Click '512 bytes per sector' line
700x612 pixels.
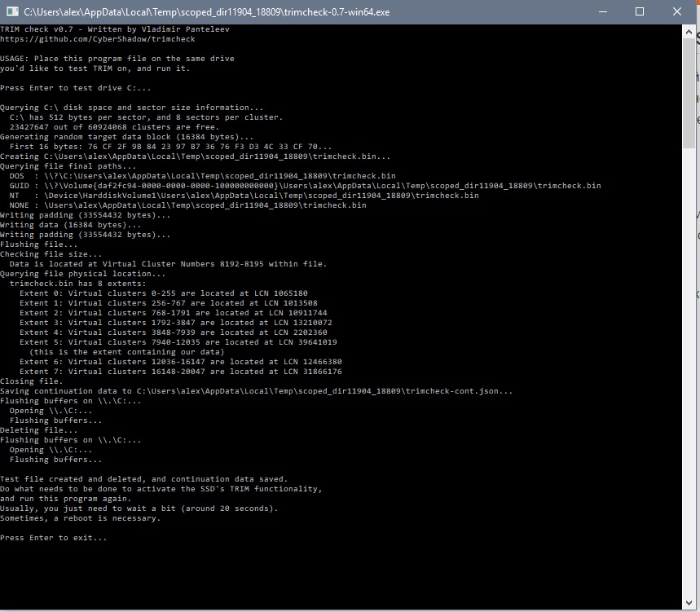146,117
